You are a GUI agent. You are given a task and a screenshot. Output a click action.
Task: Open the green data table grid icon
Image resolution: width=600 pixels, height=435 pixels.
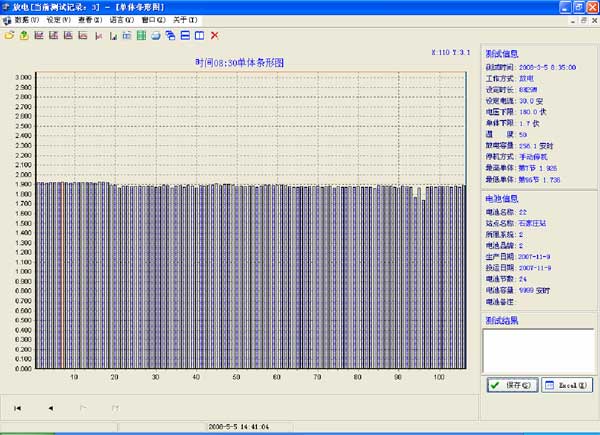pos(142,36)
